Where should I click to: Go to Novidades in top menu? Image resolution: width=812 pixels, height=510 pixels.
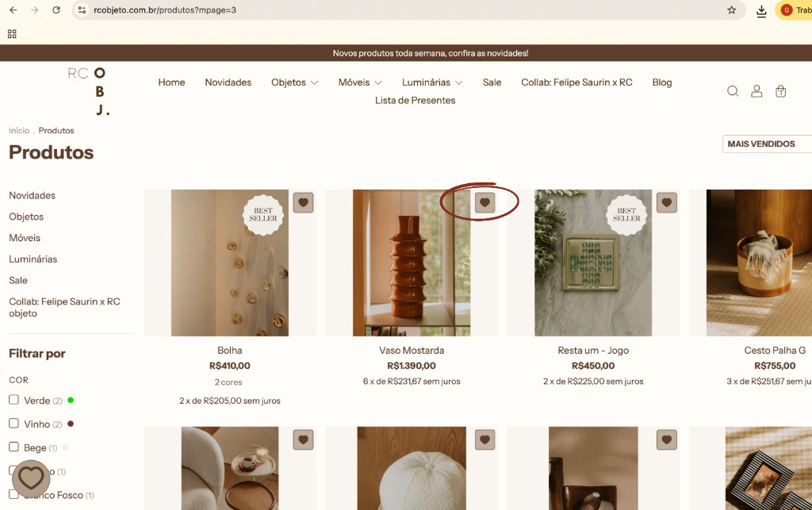click(x=228, y=82)
